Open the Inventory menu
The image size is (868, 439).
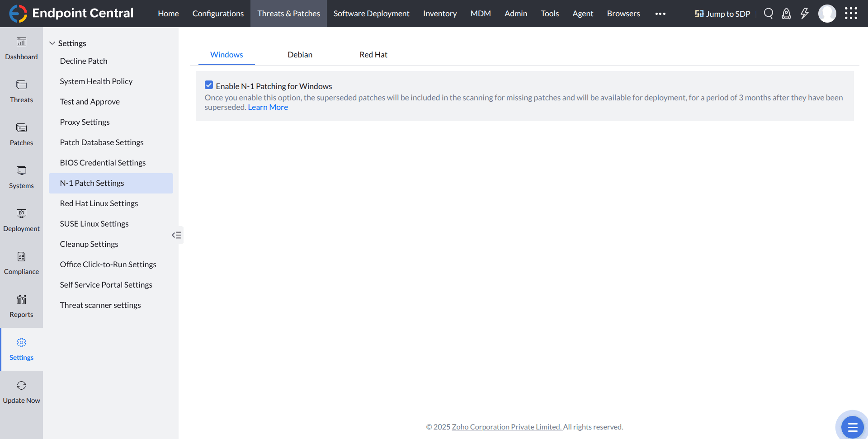(x=440, y=14)
